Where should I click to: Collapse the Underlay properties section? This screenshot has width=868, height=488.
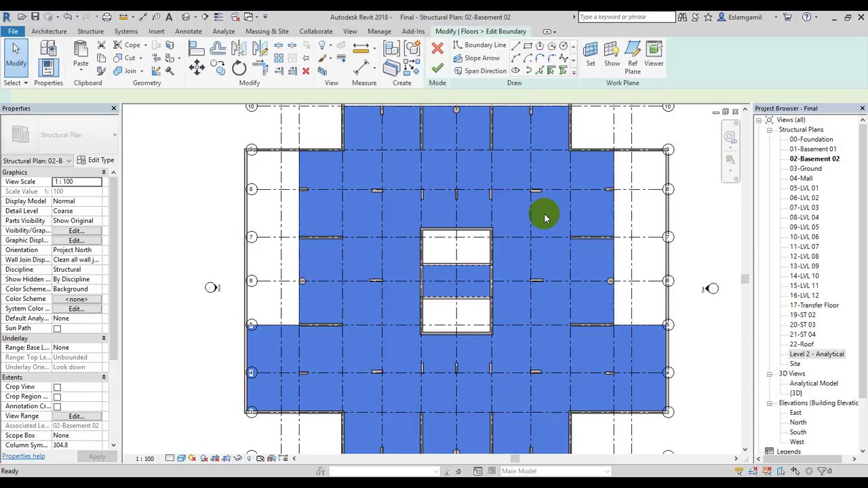point(104,338)
